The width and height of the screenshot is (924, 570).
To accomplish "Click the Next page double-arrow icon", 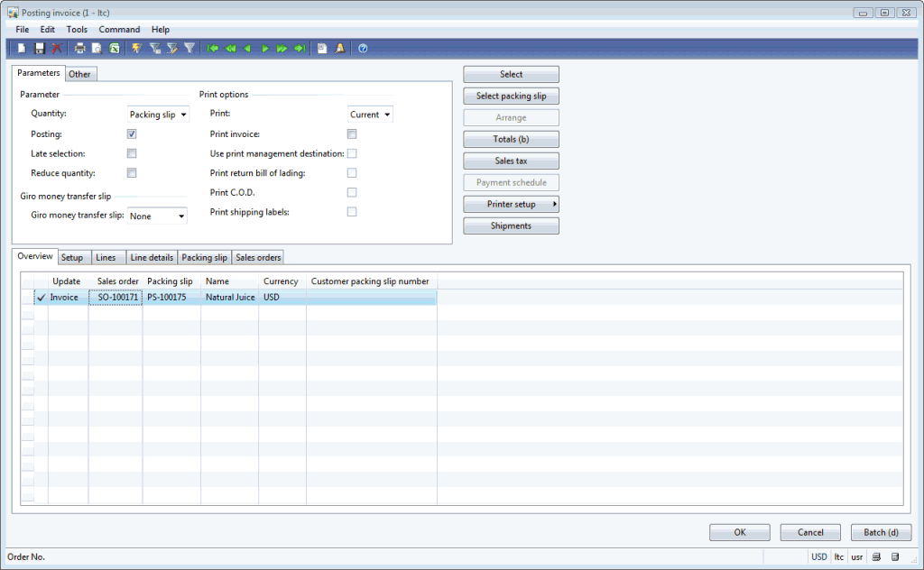I will click(x=282, y=49).
